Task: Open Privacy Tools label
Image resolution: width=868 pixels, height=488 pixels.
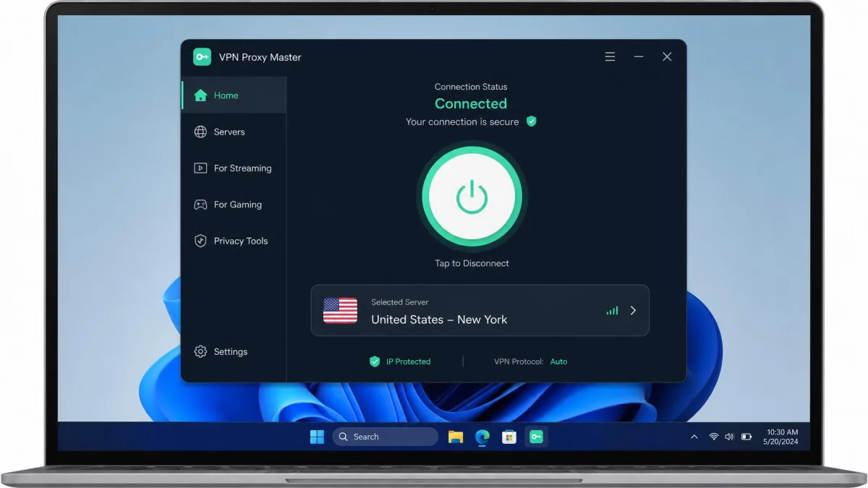Action: (x=241, y=241)
